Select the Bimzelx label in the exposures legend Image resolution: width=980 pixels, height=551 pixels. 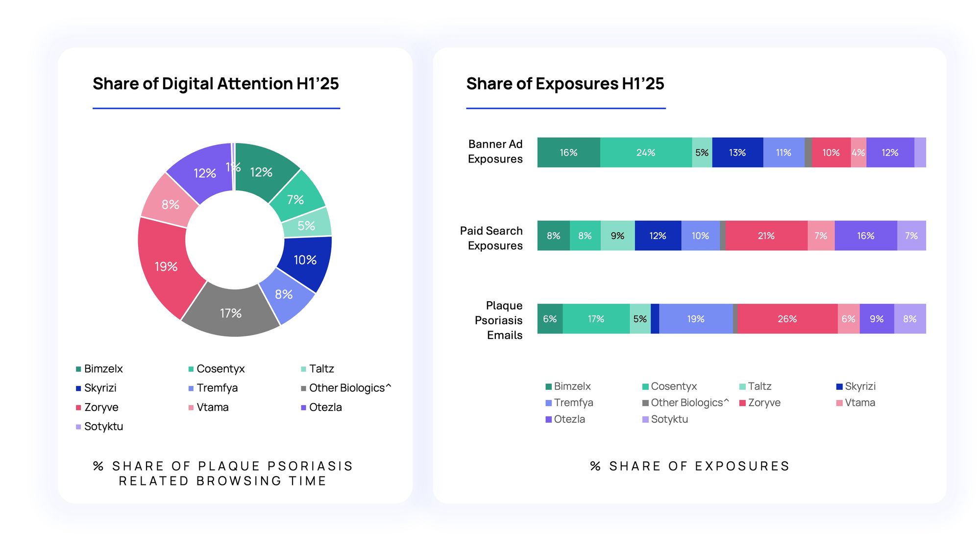[572, 386]
